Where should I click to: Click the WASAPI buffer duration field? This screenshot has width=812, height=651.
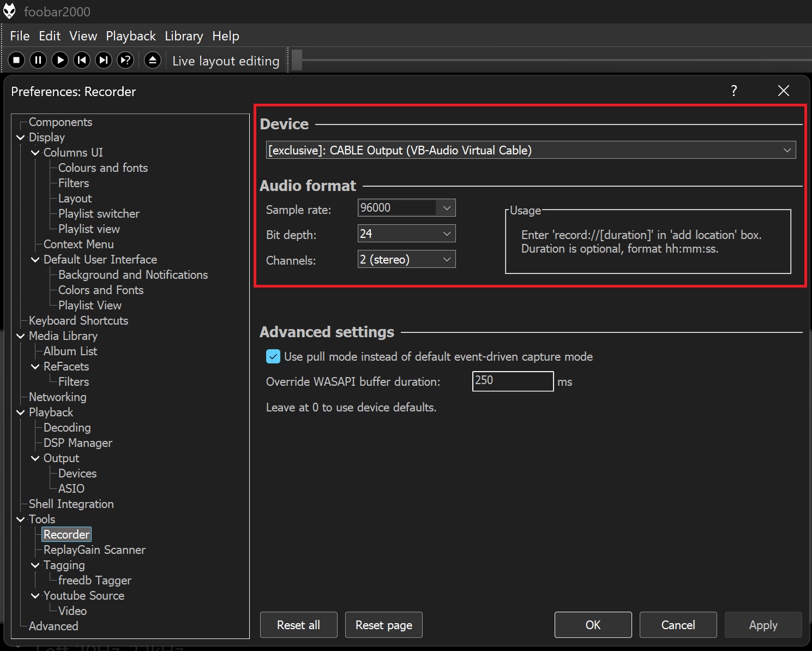[x=513, y=381]
